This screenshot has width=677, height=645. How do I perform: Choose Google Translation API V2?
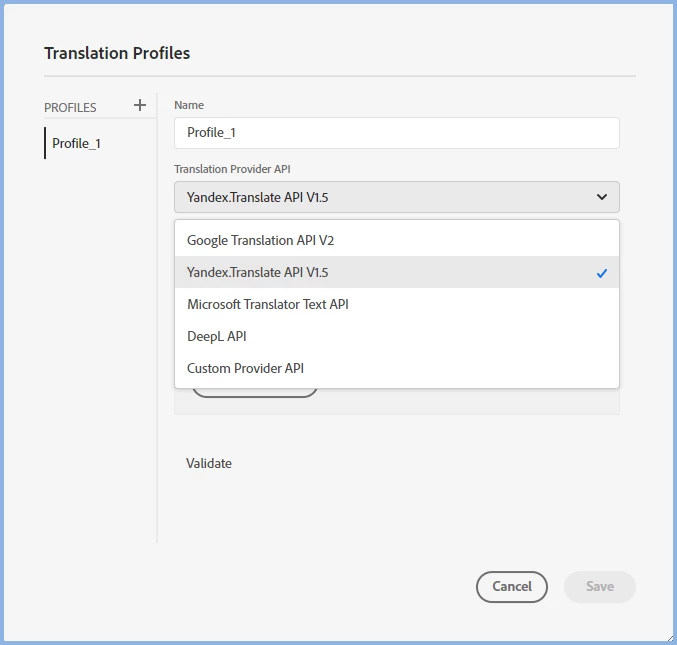click(397, 240)
